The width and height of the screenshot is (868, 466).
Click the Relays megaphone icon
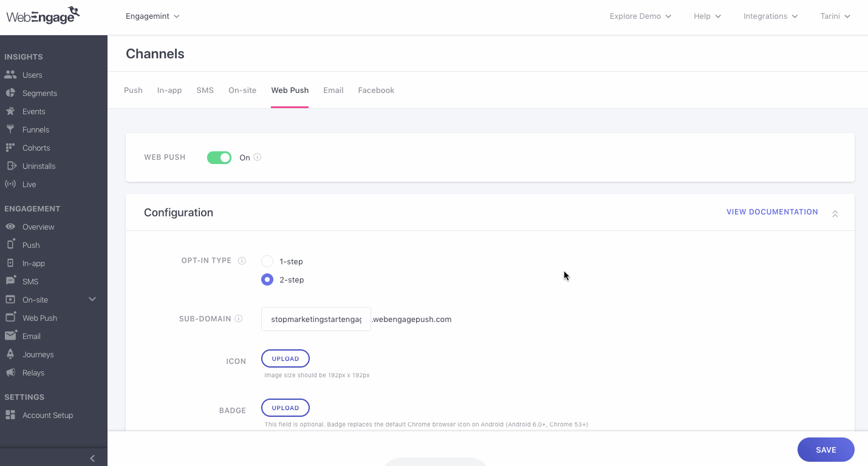[x=10, y=372]
